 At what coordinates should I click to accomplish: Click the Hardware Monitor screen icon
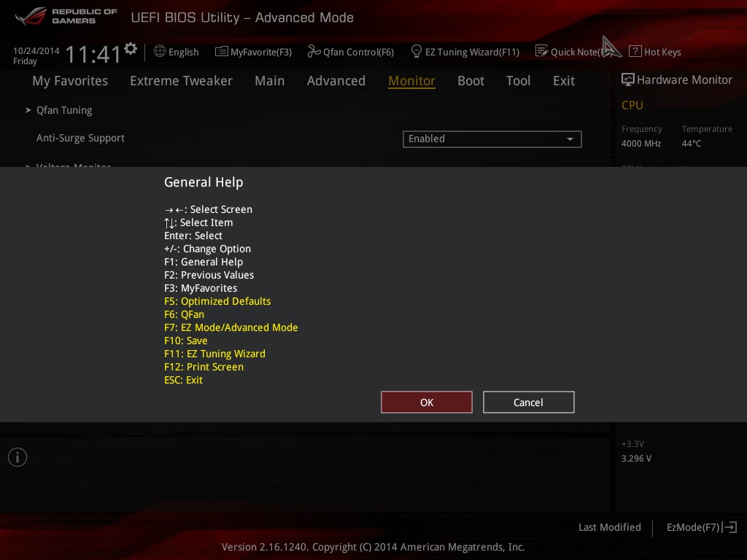point(628,79)
